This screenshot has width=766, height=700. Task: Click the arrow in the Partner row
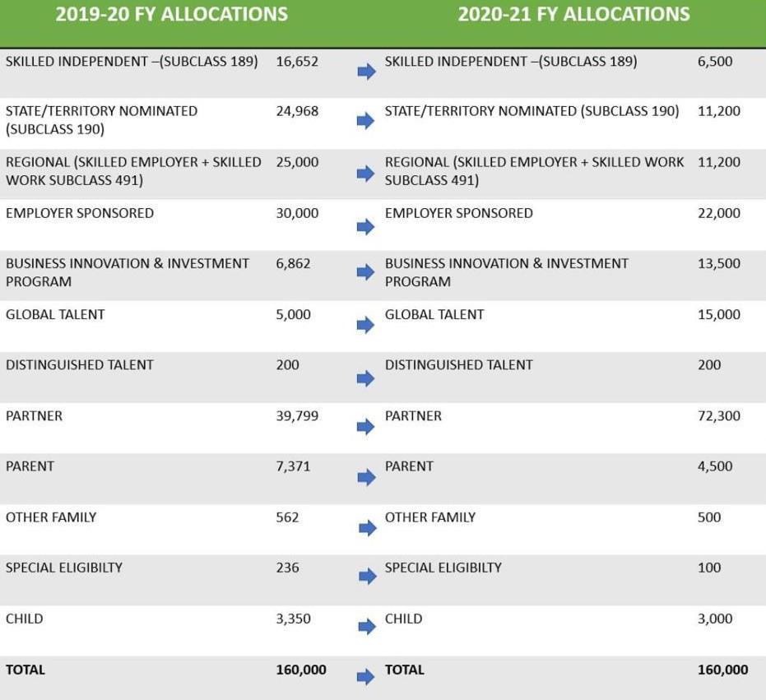coord(366,426)
